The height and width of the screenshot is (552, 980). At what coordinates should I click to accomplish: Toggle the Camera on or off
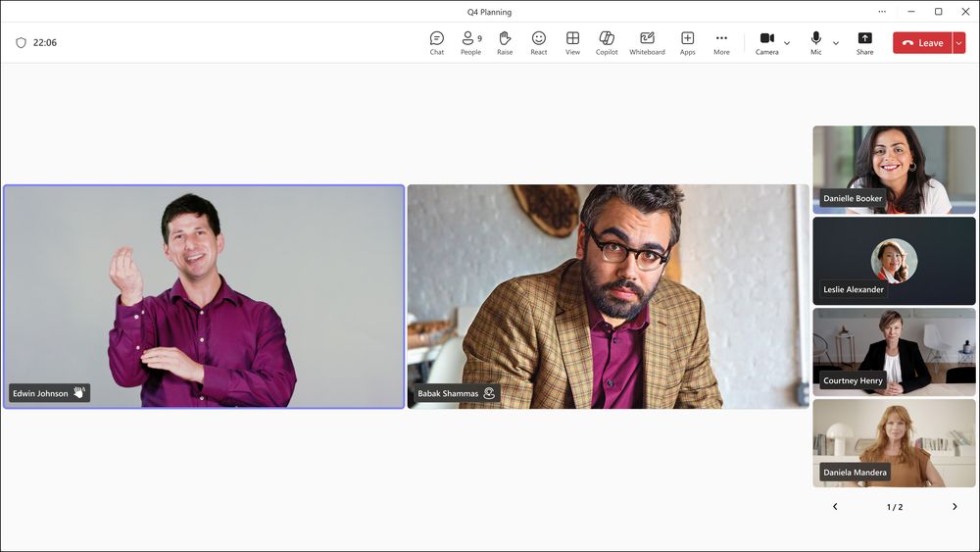(x=767, y=43)
